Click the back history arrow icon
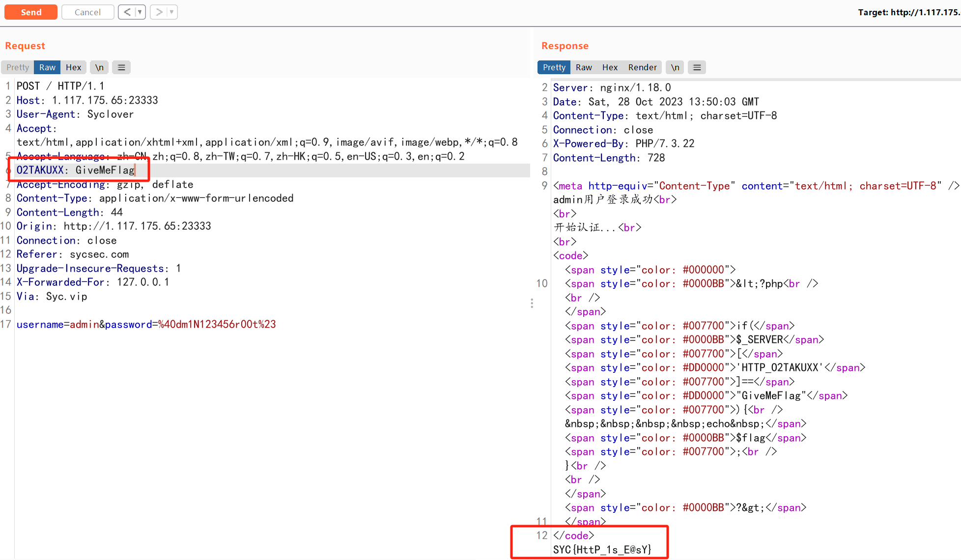This screenshot has height=560, width=961. point(127,12)
